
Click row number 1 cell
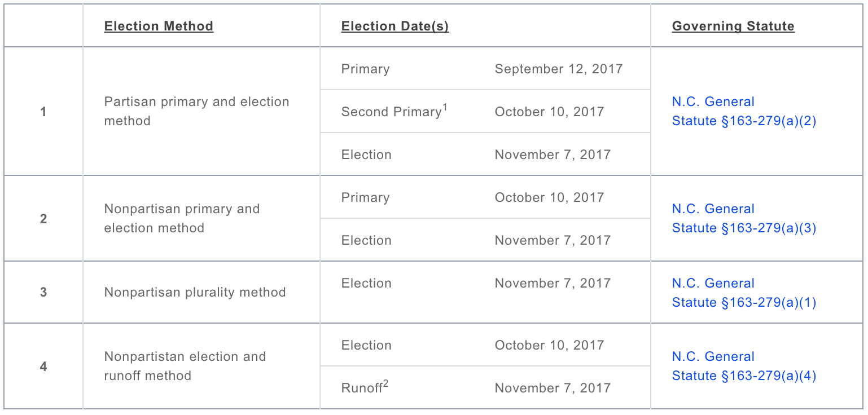43,112
